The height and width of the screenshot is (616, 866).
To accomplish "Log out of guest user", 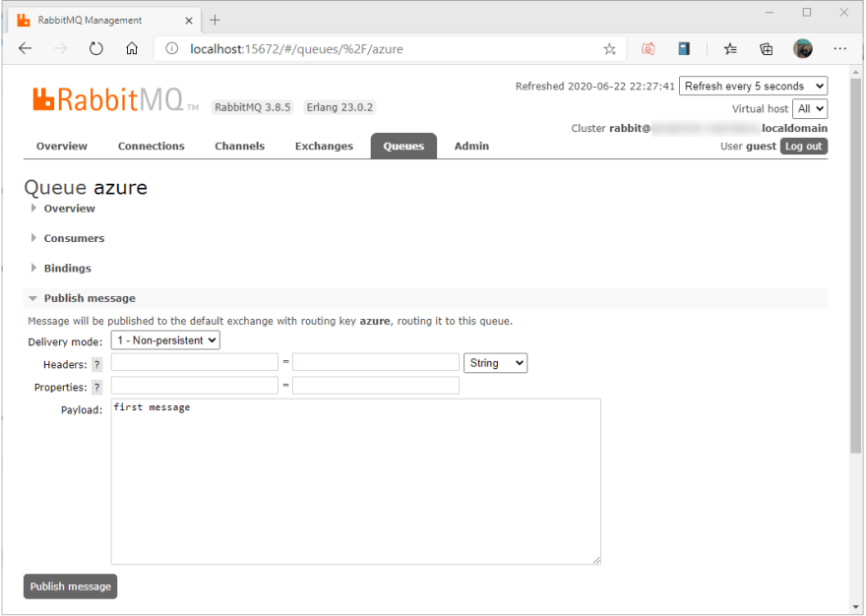I will coord(804,147).
